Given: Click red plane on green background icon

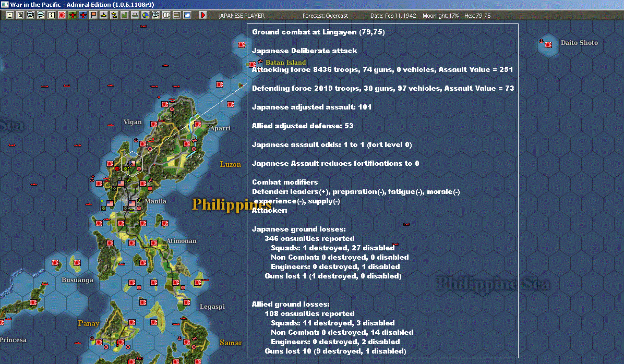Looking at the screenshot, I should (73, 15).
